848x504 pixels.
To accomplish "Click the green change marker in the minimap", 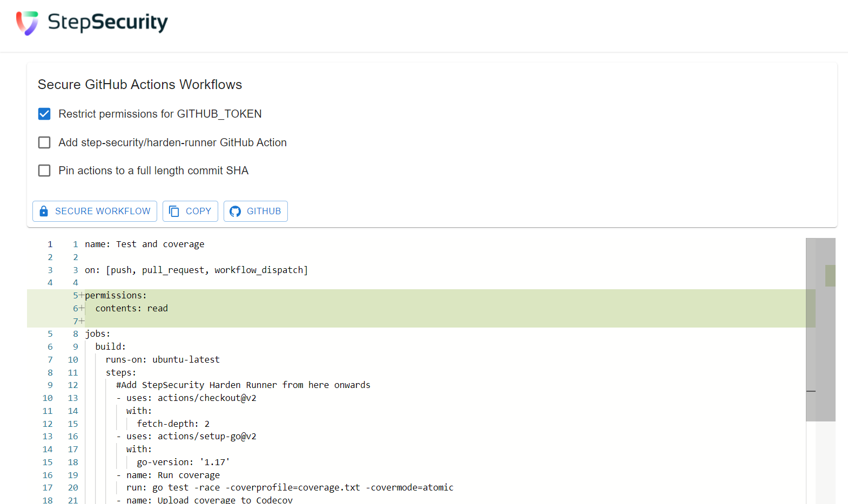I will pyautogui.click(x=830, y=276).
